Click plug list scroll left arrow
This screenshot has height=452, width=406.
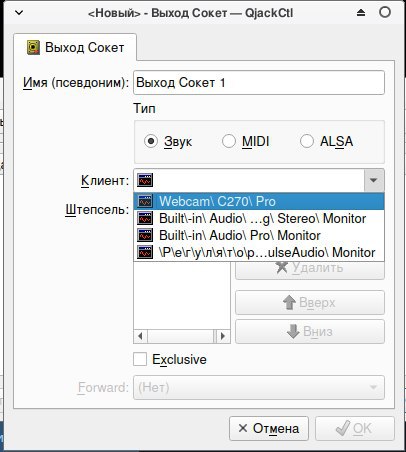pyautogui.click(x=140, y=336)
